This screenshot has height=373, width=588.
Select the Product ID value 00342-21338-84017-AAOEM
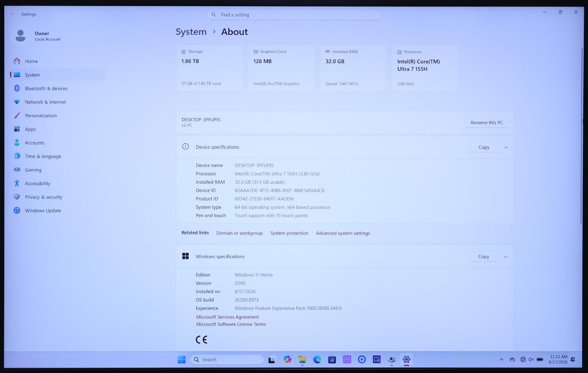point(264,199)
